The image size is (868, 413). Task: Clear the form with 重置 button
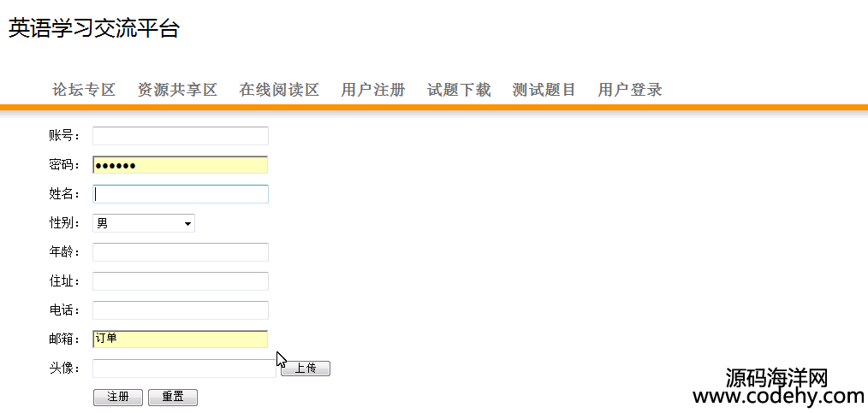click(x=173, y=397)
